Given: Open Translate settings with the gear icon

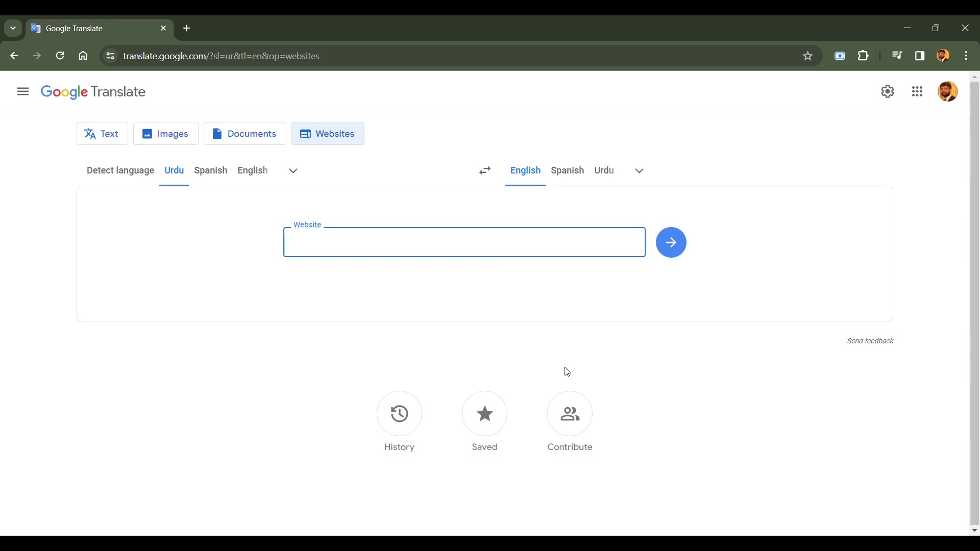Looking at the screenshot, I should click(x=888, y=91).
